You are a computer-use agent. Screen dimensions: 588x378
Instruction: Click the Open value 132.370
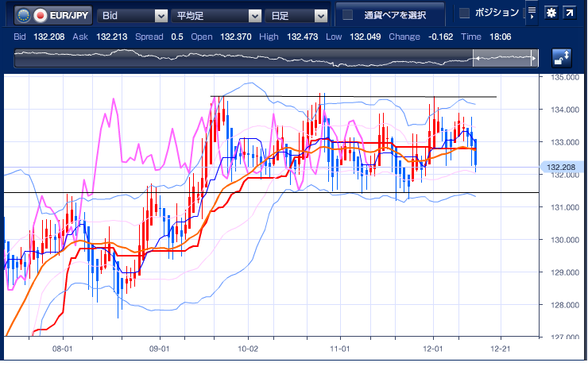[x=235, y=37]
